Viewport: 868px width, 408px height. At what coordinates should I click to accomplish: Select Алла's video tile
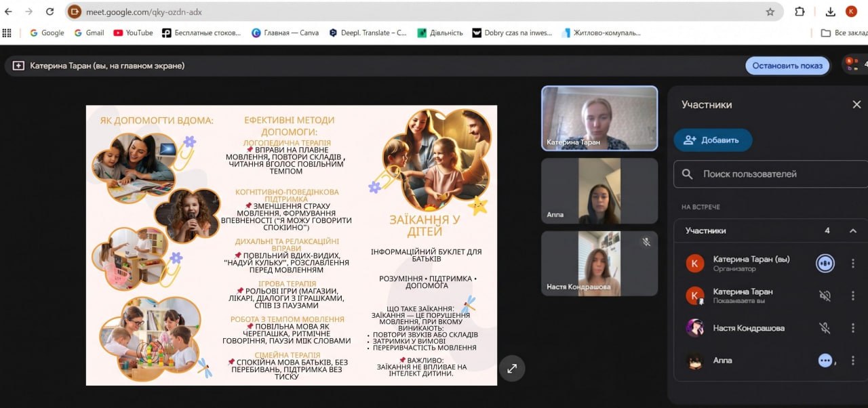pyautogui.click(x=599, y=191)
